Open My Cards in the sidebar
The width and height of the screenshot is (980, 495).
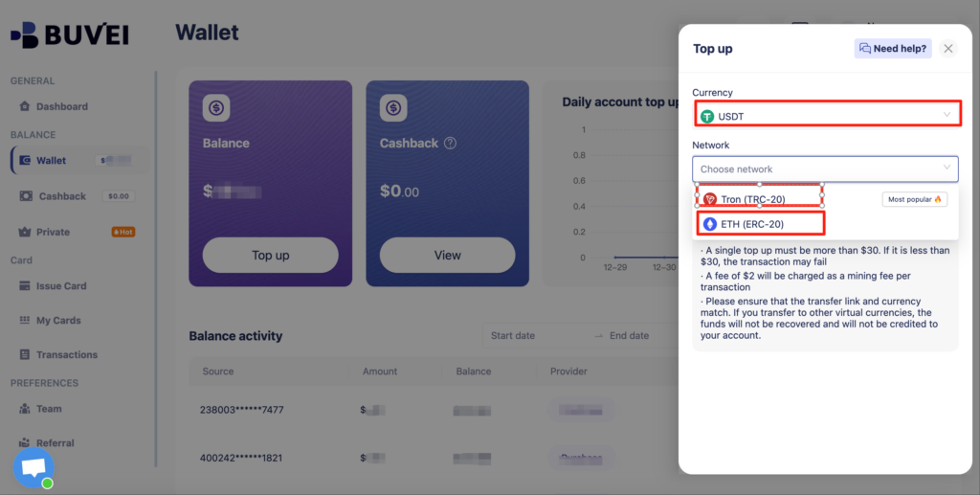click(58, 321)
